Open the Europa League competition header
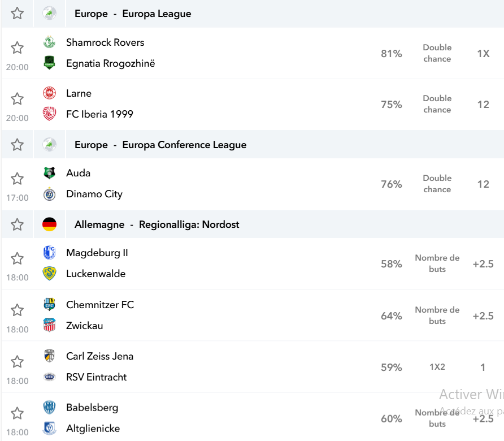 click(x=133, y=14)
